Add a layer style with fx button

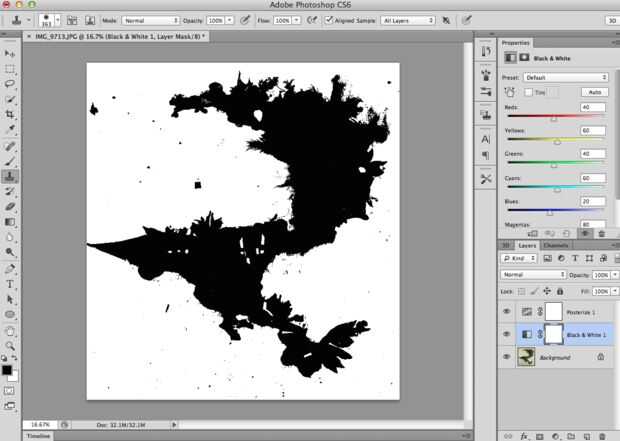point(524,436)
